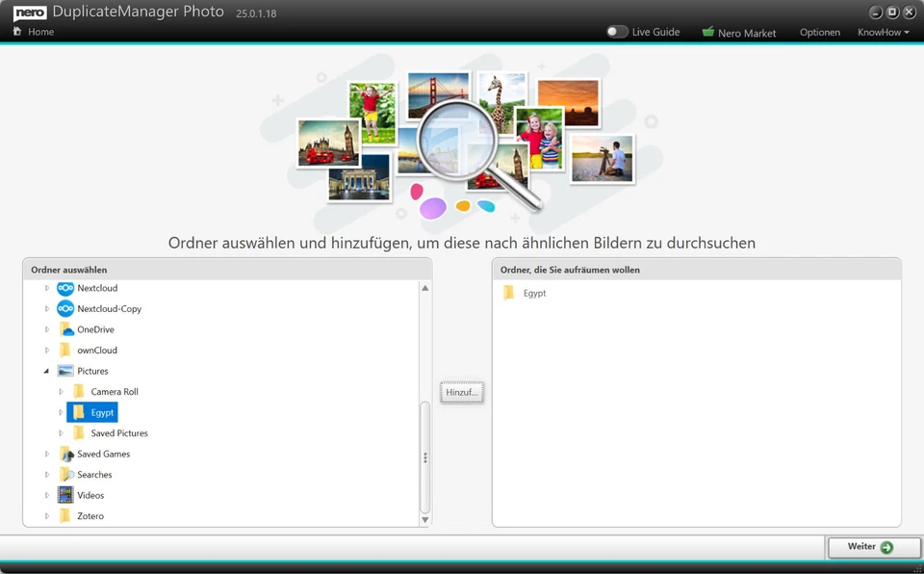
Task: Click the Pictures library icon
Action: [65, 371]
